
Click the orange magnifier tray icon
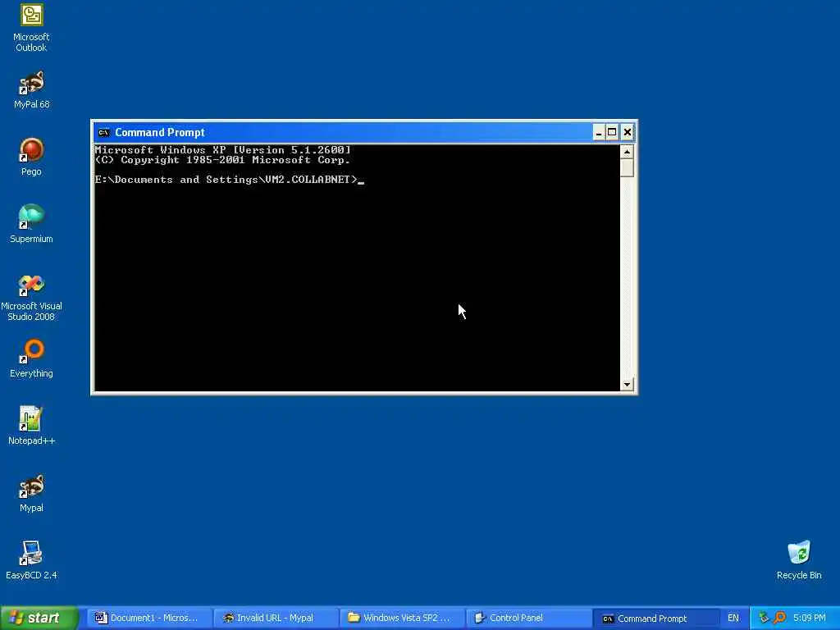click(x=779, y=618)
